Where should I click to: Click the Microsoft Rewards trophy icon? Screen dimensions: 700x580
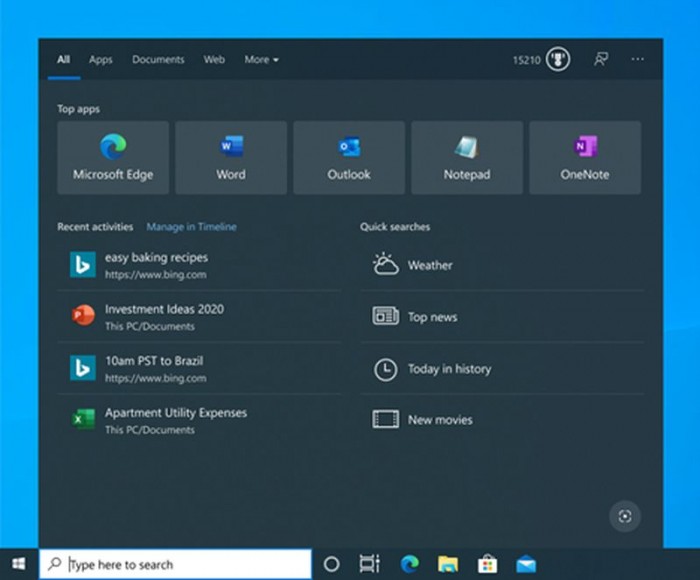tap(558, 60)
